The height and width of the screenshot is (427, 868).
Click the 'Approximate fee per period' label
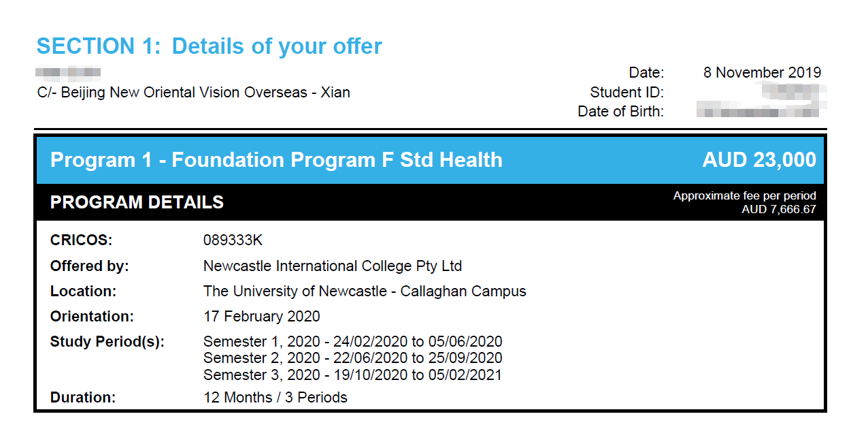[x=745, y=196]
